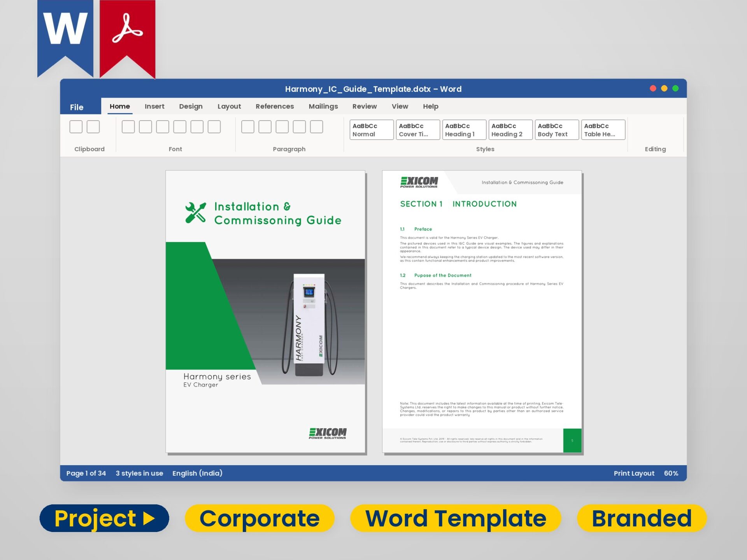Click the yellow window control dot
The image size is (747, 560).
[x=664, y=89]
